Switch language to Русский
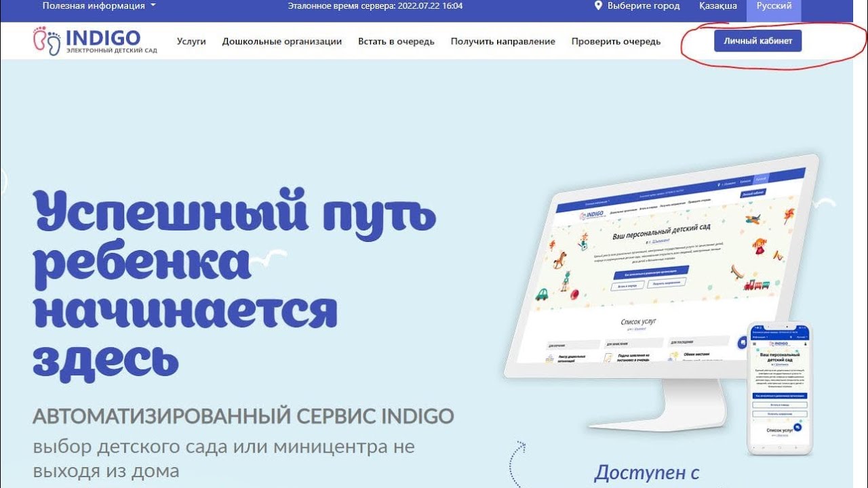This screenshot has width=868, height=488. [774, 5]
